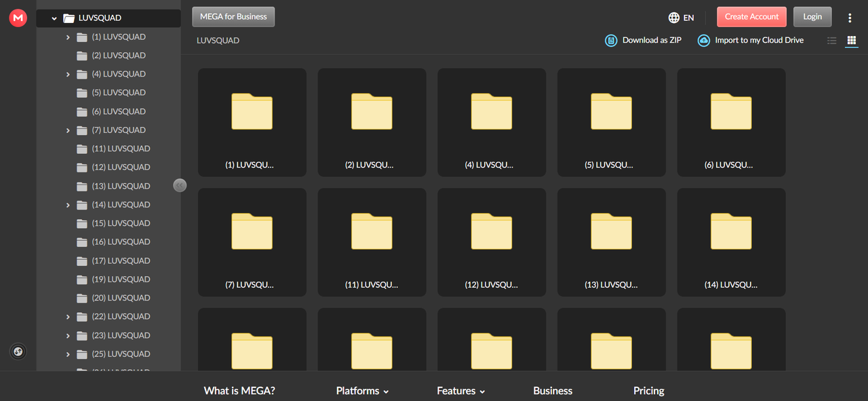Click folder icon of (2) LUVSQUAD in tree
The image size is (868, 401).
pyautogui.click(x=82, y=56)
